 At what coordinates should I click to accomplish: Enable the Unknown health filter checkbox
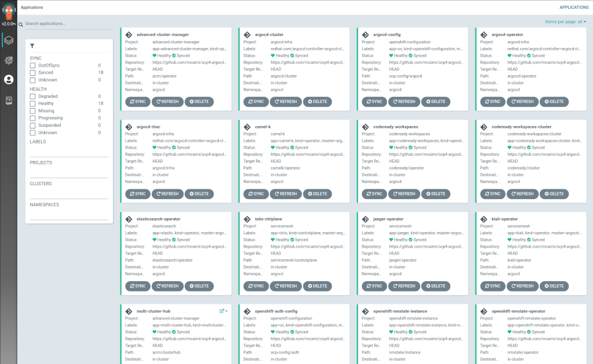click(x=32, y=133)
